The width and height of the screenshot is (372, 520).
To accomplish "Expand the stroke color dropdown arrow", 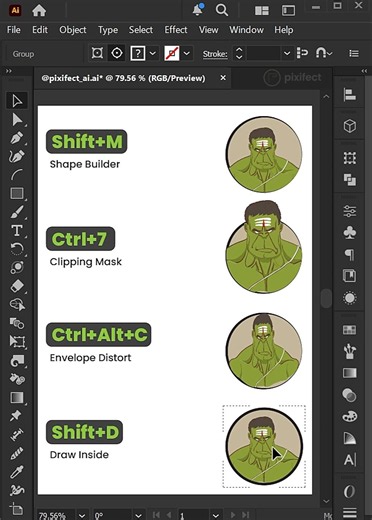I will click(x=187, y=53).
